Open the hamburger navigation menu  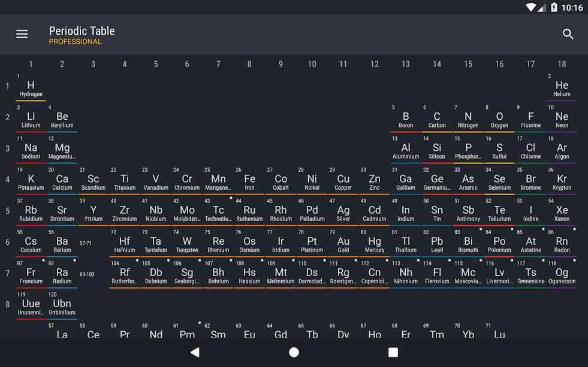tap(22, 34)
